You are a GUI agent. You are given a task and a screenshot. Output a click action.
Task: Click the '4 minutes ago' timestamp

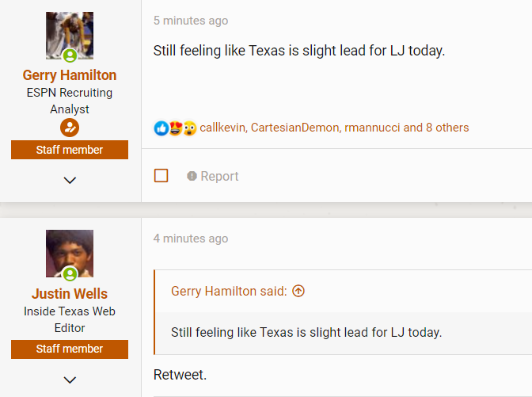pos(190,239)
